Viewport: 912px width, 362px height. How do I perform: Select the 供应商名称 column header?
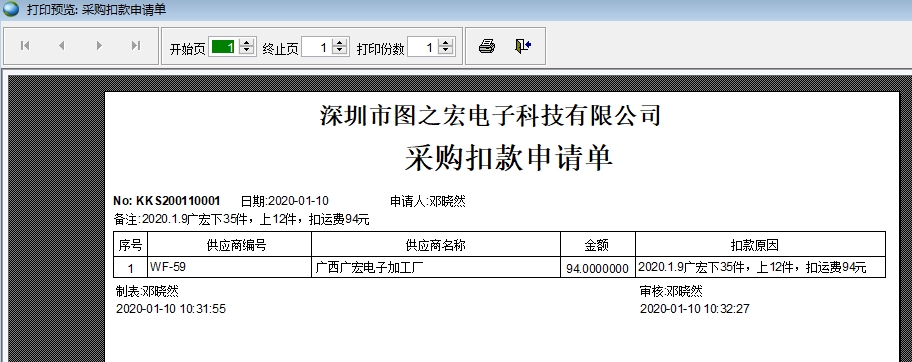pyautogui.click(x=436, y=245)
